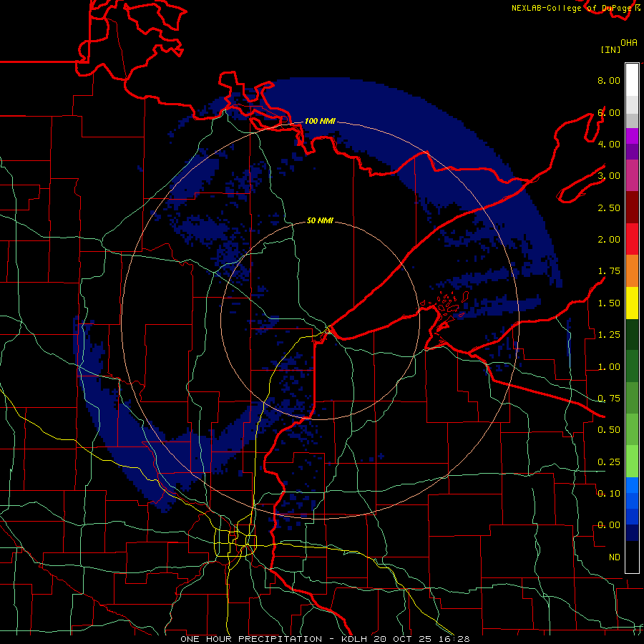The height and width of the screenshot is (644, 644).
Task: Click the 3.00 legend value
Action: click(x=609, y=176)
